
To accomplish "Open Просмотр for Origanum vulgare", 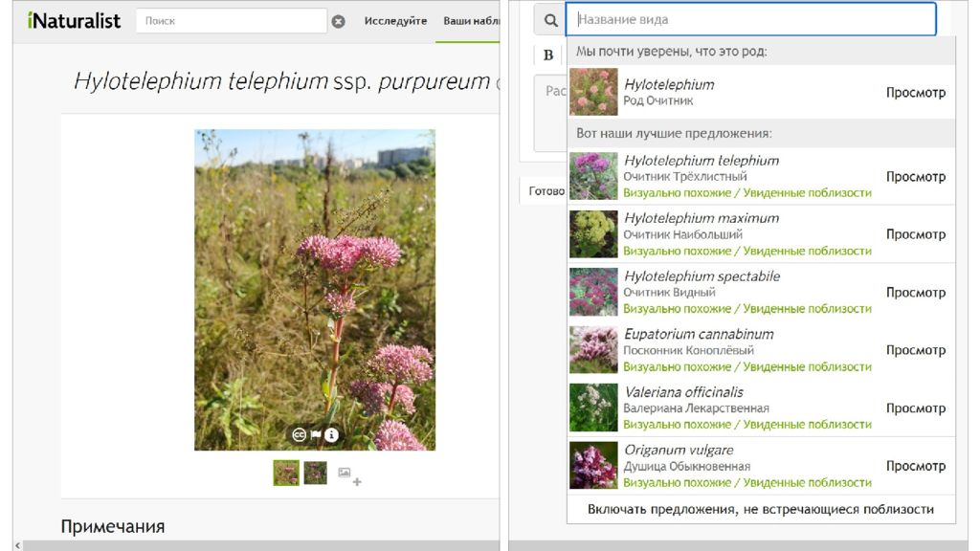I will [916, 466].
